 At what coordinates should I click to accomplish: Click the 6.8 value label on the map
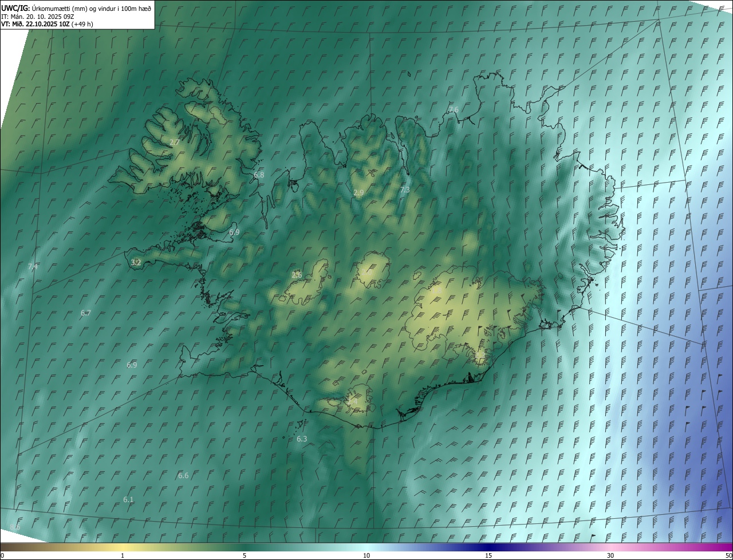click(259, 175)
